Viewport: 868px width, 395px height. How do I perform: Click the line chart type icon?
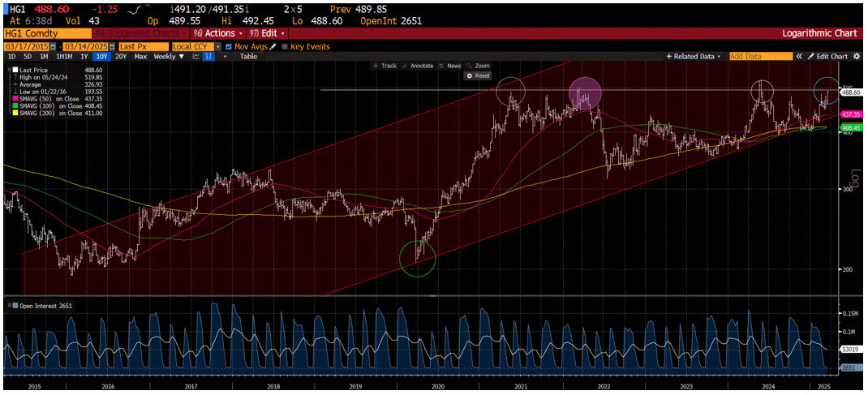click(196, 57)
